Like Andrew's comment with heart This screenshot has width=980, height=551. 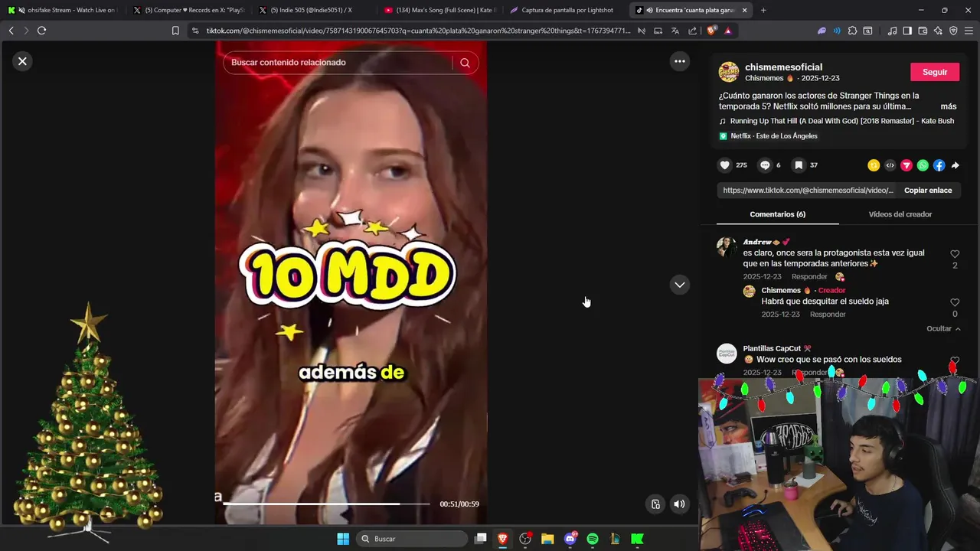(955, 254)
